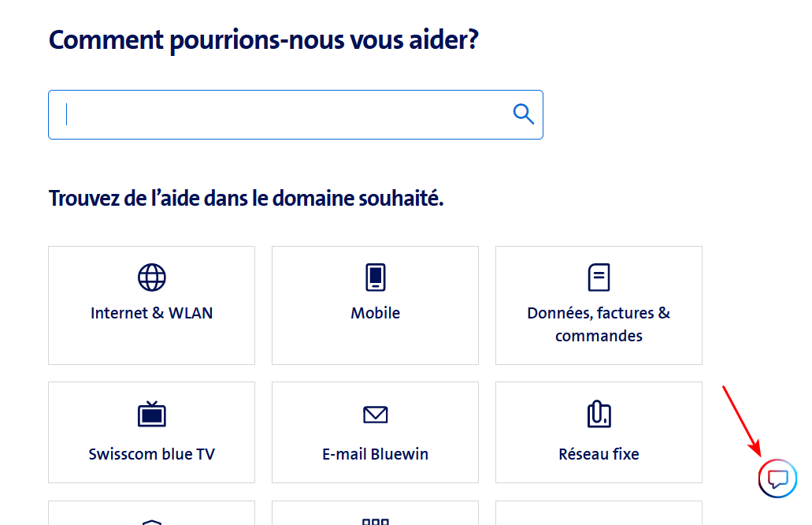Open the E-mail Bluewin help label
Screen dimensions: 812x525
pos(375,454)
